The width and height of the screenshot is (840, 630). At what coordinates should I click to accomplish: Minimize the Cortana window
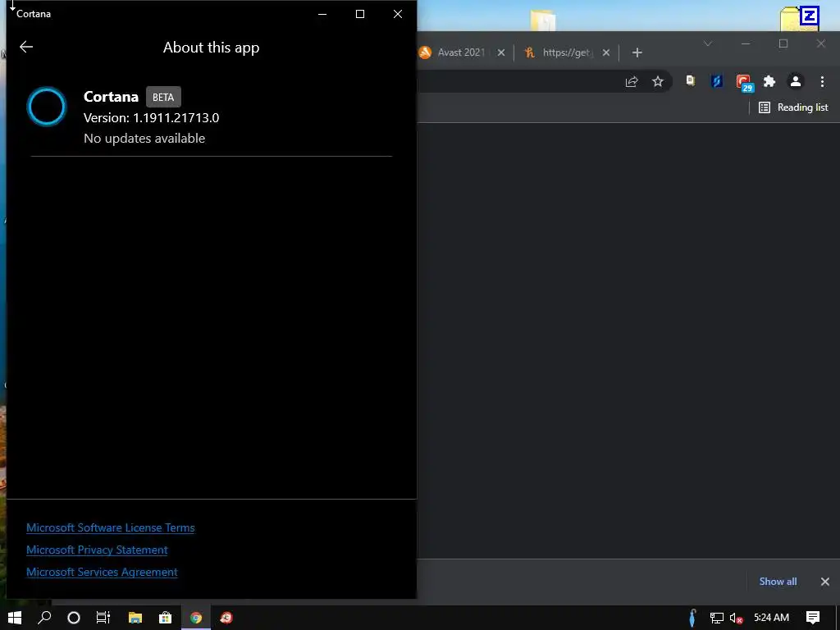coord(322,14)
